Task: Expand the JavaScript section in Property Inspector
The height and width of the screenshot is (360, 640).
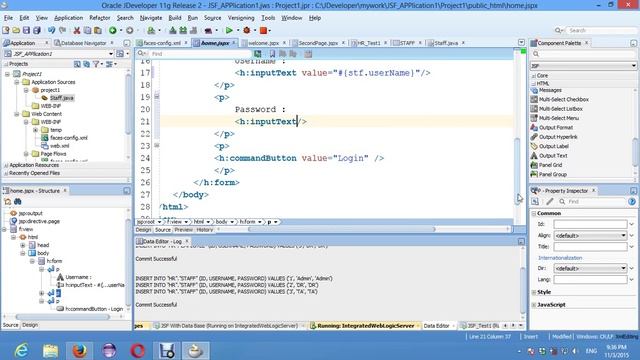Action: point(534,305)
